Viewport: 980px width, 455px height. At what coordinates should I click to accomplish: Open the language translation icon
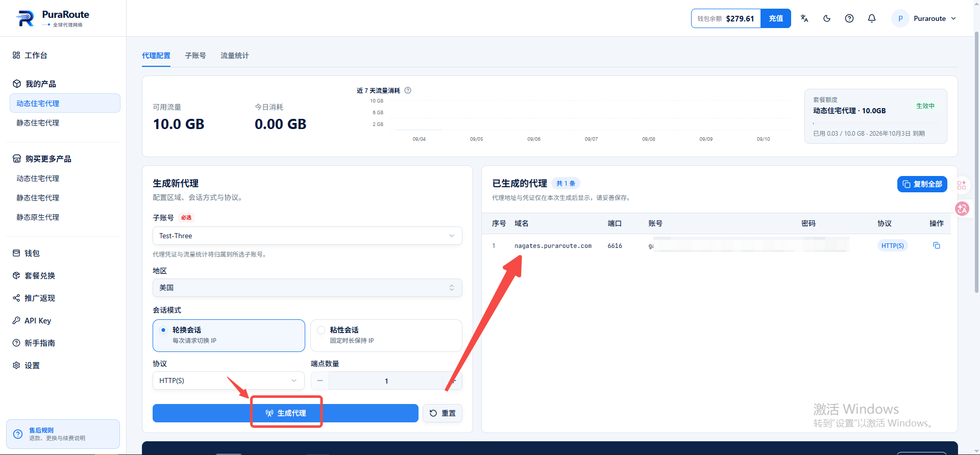(804, 18)
